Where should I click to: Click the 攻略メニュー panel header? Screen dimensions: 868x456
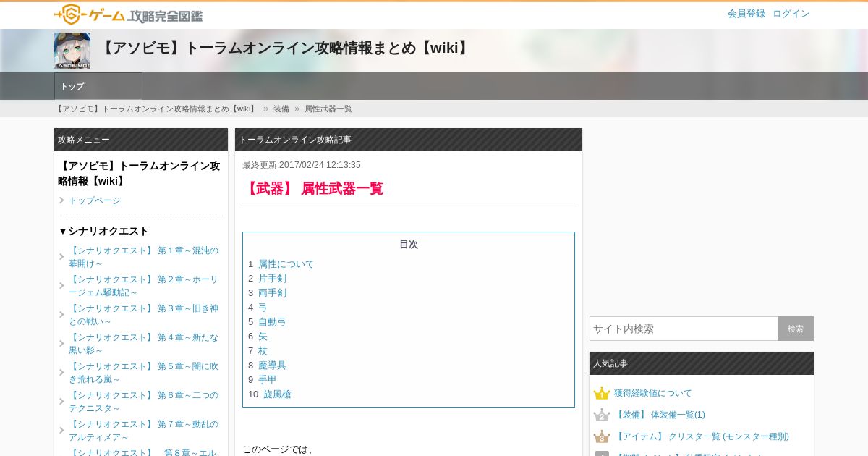[141, 140]
